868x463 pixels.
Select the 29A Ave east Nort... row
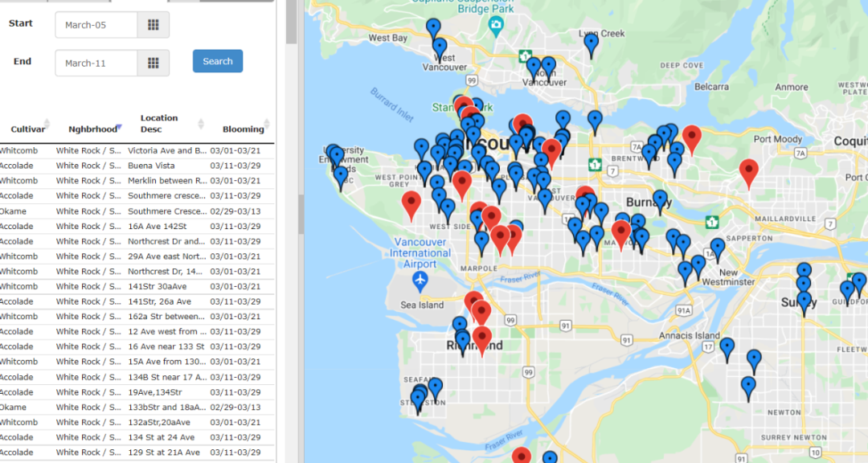(137, 256)
